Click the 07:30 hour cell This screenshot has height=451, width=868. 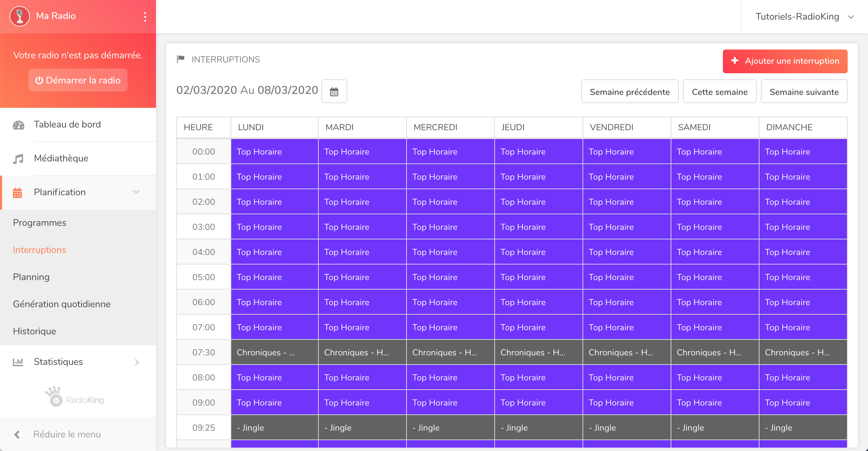click(204, 352)
